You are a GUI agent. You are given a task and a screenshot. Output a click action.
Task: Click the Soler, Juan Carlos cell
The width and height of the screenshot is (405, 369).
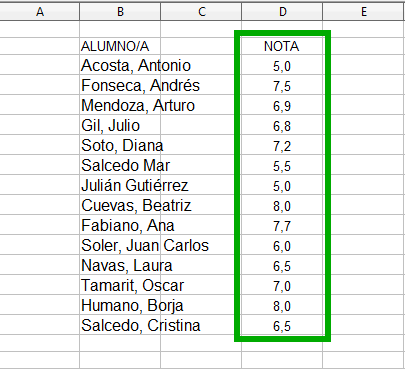point(120,245)
